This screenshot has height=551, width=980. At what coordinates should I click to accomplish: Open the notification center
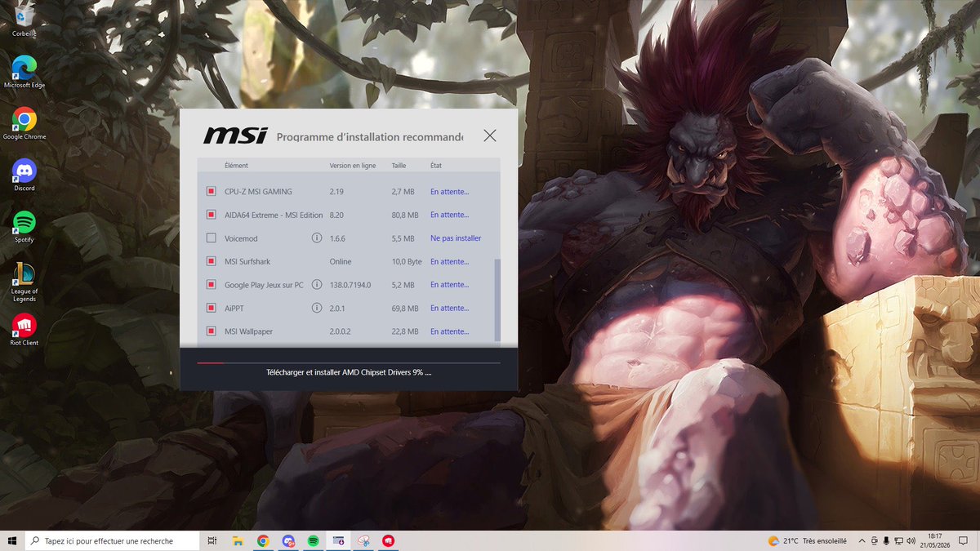click(963, 540)
